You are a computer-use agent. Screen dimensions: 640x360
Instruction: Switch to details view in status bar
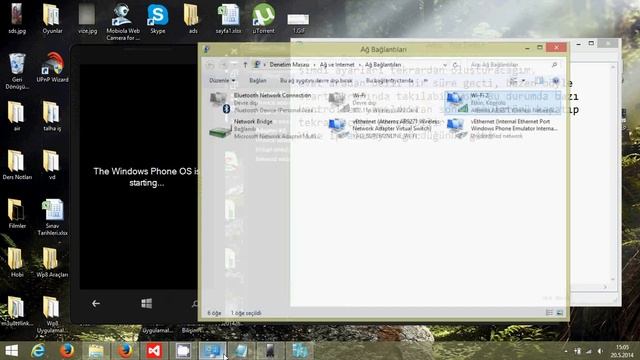tap(549, 313)
